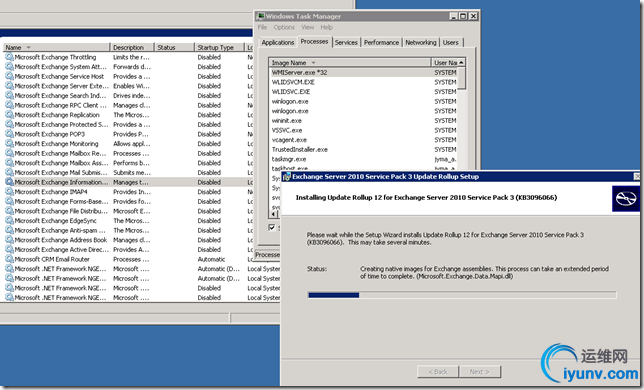Image resolution: width=644 pixels, height=390 pixels.
Task: Click the User Name column header in Task Manager
Action: click(445, 63)
